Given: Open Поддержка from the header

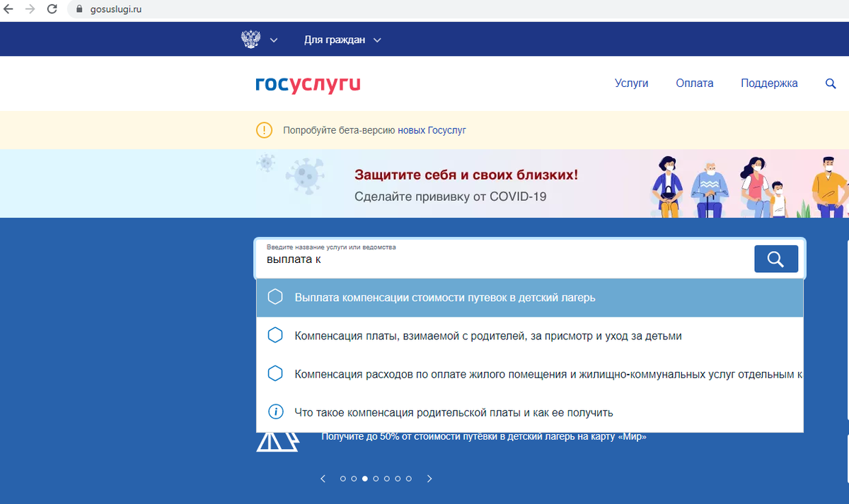Looking at the screenshot, I should (x=769, y=83).
